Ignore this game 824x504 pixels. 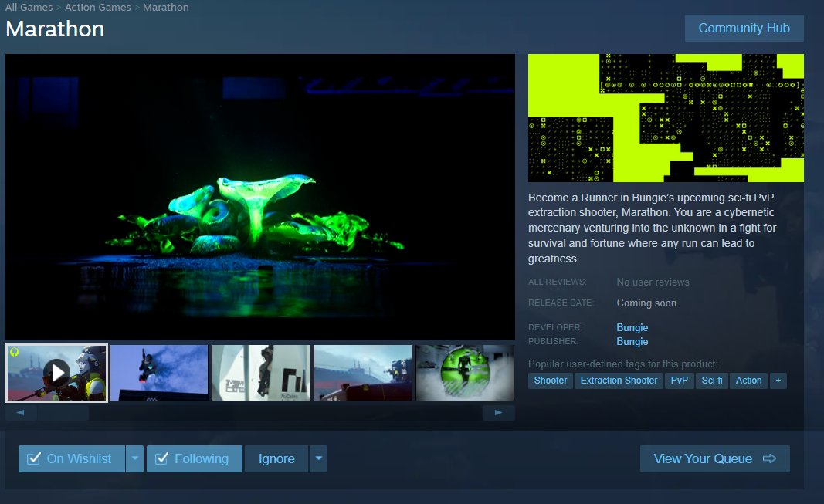(276, 459)
